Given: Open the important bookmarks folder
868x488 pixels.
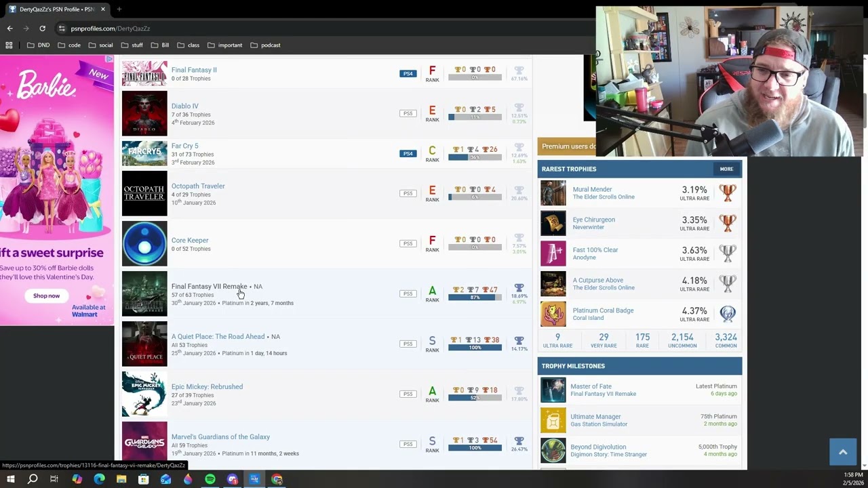Looking at the screenshot, I should (224, 45).
